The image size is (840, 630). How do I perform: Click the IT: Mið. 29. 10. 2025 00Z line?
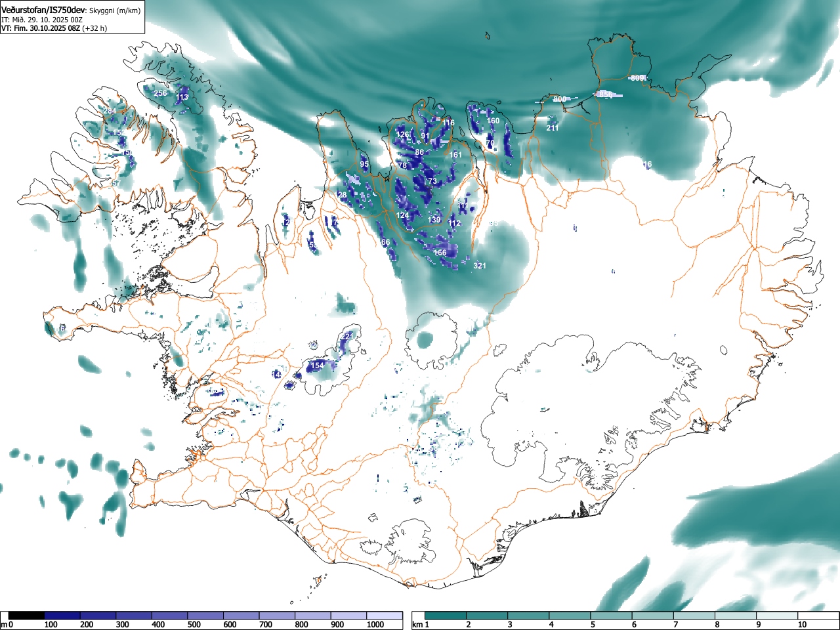click(x=42, y=20)
